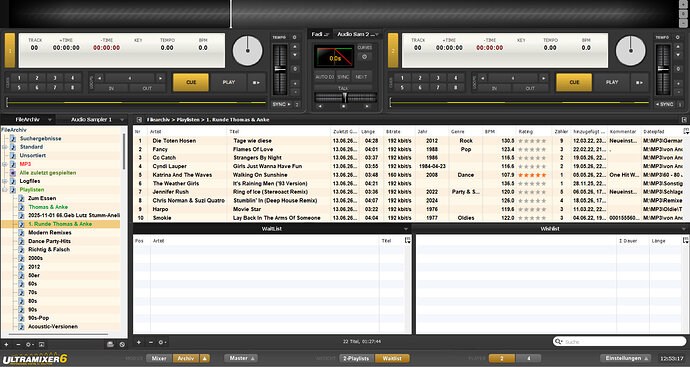Screen dimensions: 690x367
Task: Click the jog wheel of deck 2
Action: click(631, 51)
